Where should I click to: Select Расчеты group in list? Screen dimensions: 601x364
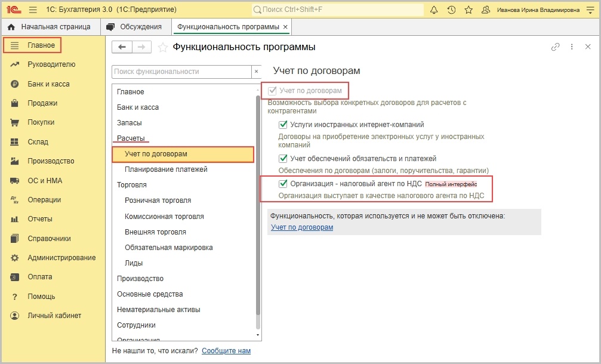(x=131, y=138)
